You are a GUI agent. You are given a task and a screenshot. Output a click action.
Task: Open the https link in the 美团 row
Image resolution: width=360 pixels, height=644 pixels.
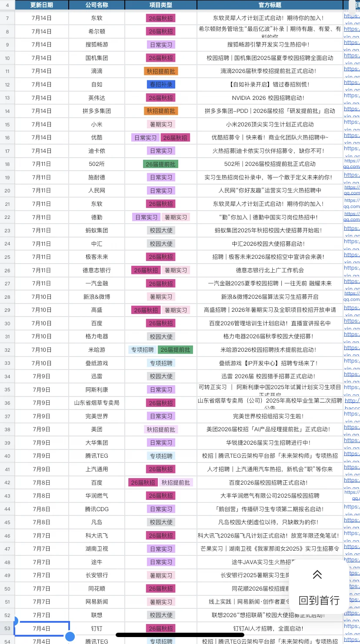[352, 429]
